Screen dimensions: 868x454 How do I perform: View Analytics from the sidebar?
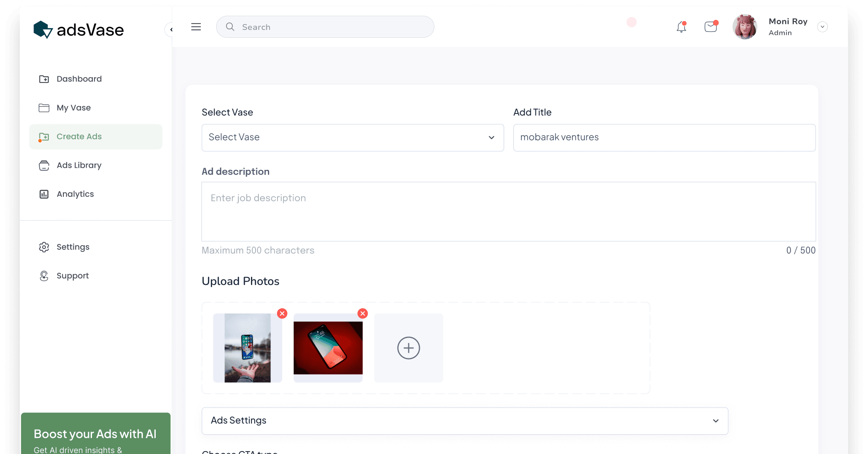pos(75,193)
